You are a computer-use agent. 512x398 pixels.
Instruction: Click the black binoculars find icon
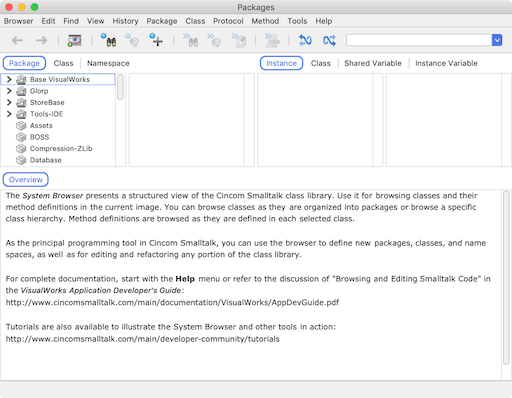(x=108, y=40)
